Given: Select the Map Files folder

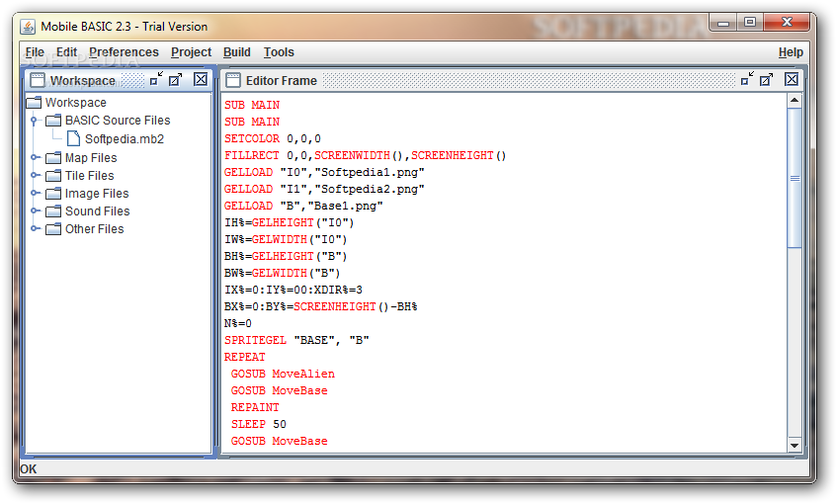Looking at the screenshot, I should click(x=91, y=157).
